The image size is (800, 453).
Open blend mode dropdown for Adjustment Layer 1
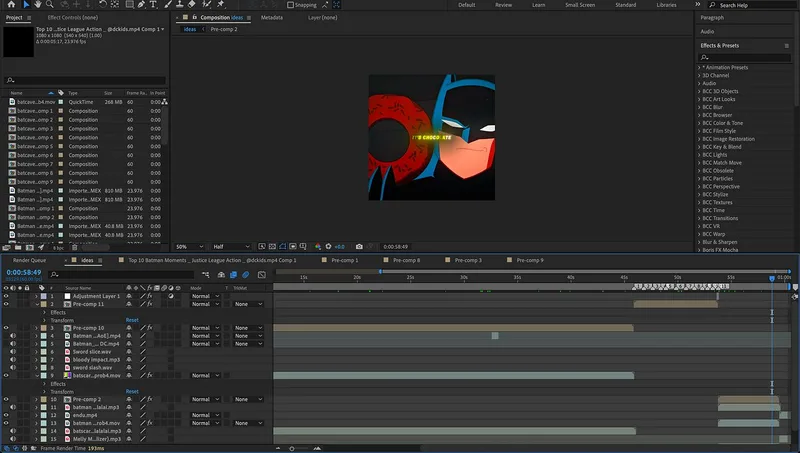[205, 296]
